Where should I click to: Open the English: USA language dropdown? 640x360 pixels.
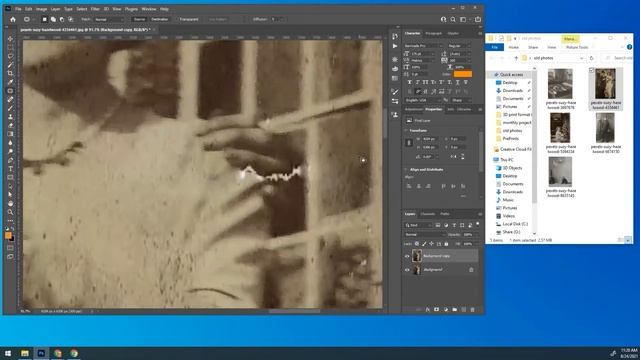point(423,100)
